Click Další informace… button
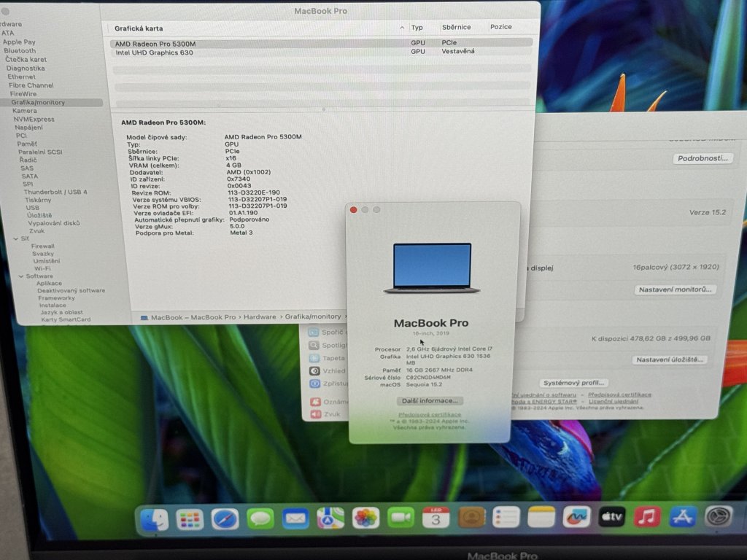Image resolution: width=747 pixels, height=560 pixels. [x=430, y=401]
